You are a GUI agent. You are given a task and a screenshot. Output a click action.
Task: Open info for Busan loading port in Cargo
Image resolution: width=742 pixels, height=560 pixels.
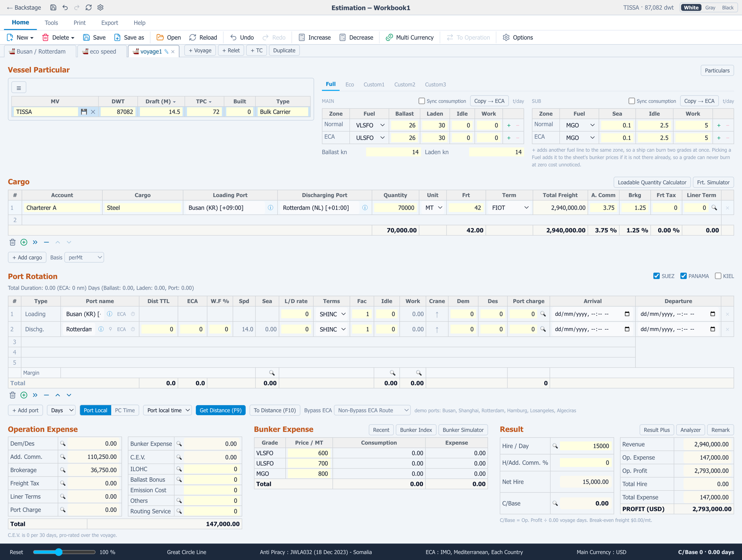[x=270, y=208]
